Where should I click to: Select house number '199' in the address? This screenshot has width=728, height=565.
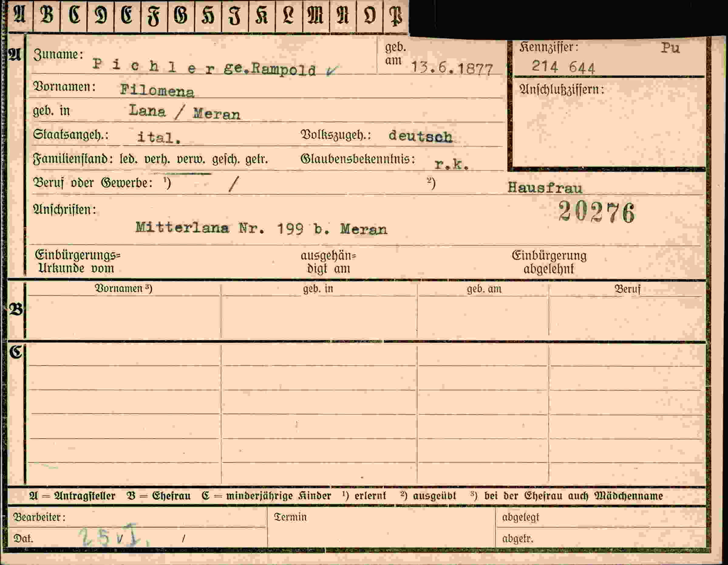pyautogui.click(x=290, y=229)
